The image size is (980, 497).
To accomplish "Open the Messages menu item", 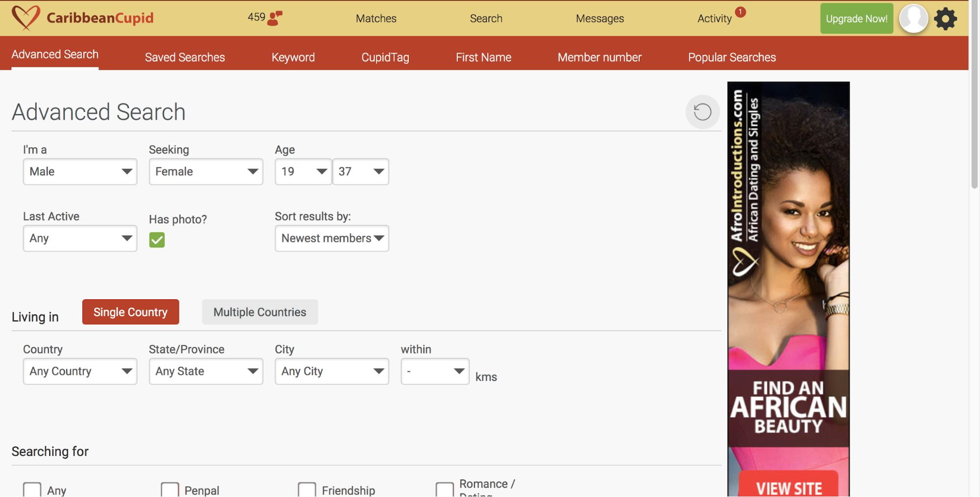I will coord(600,19).
